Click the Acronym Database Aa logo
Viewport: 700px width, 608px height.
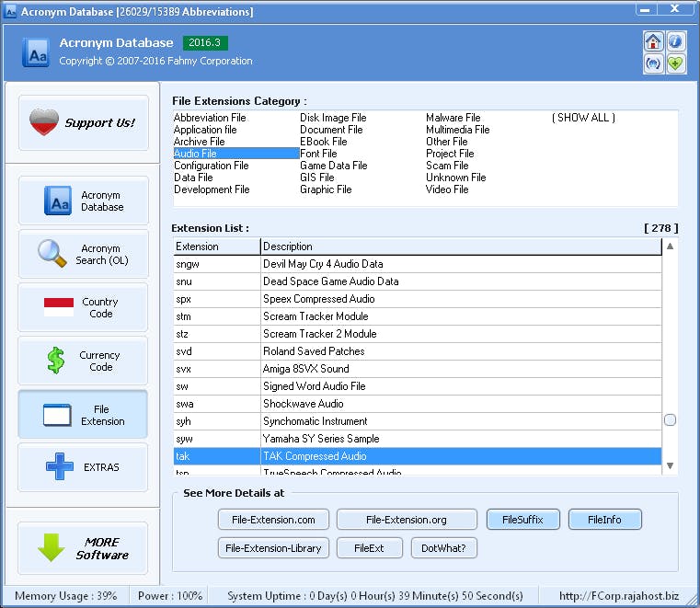(x=36, y=52)
